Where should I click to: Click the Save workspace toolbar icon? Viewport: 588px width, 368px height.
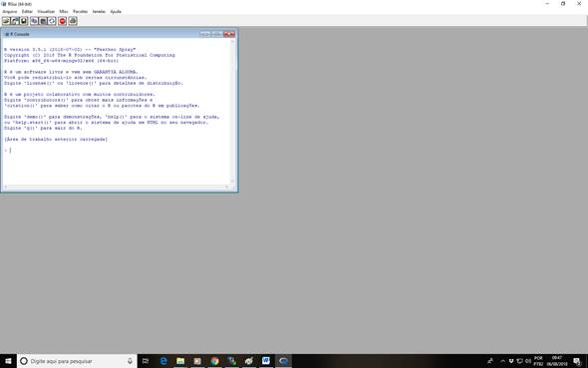pyautogui.click(x=24, y=21)
